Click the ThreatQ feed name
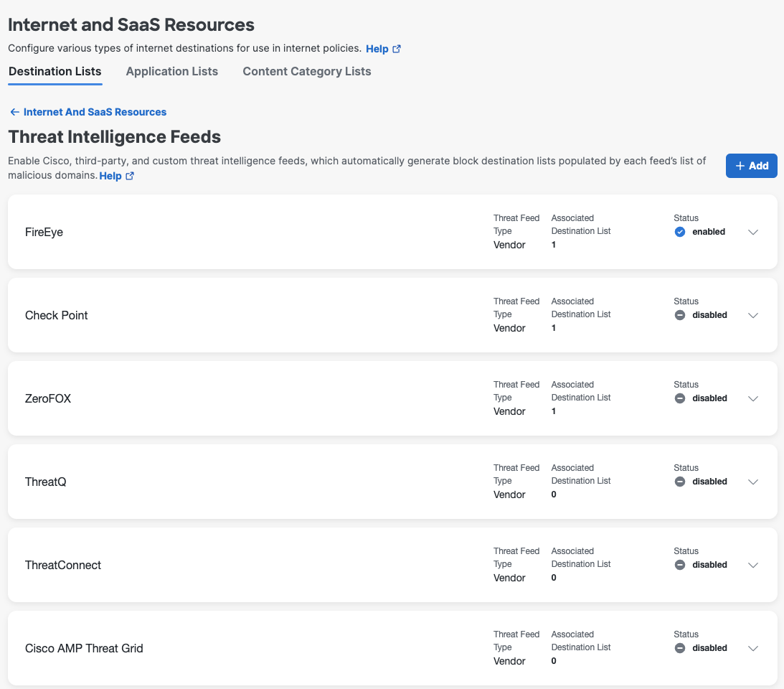784x689 pixels. pyautogui.click(x=45, y=482)
